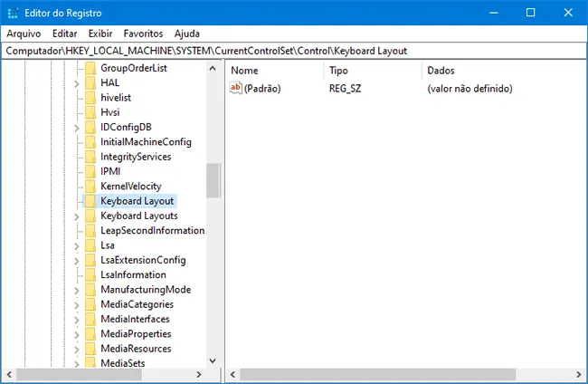This screenshot has width=588, height=384.
Task: Expand the Keyboard Layouts key
Action: 77,216
